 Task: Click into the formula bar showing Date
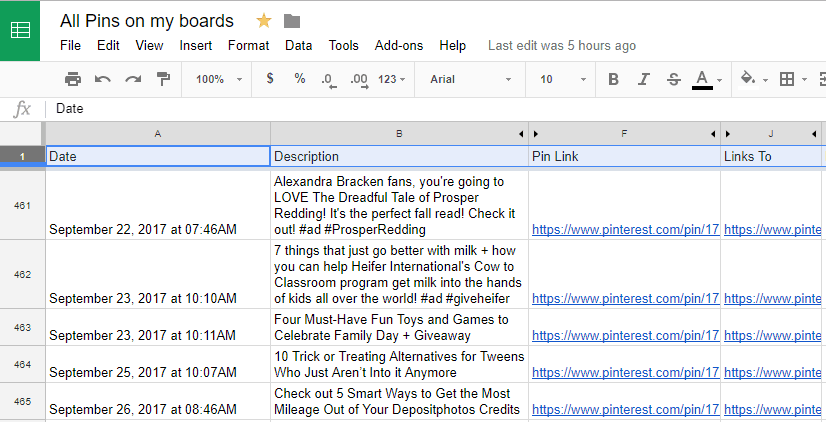click(x=437, y=109)
